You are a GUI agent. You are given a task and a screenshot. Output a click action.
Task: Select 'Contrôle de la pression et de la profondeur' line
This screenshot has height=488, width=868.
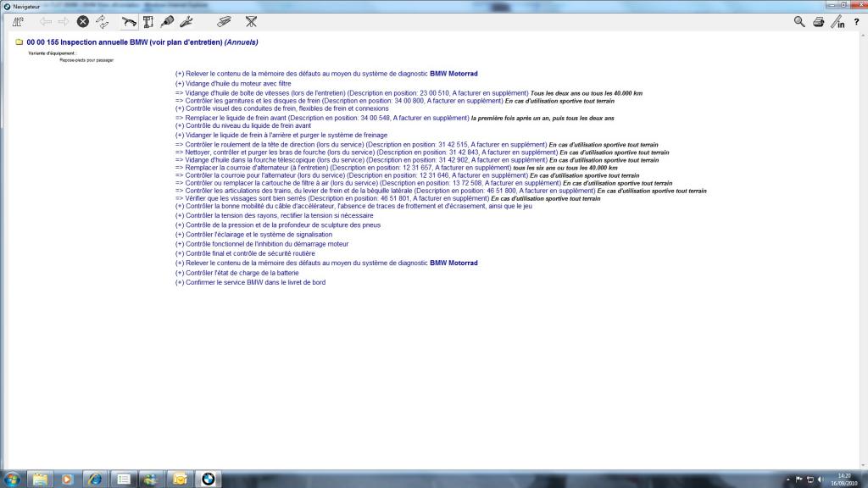pos(278,225)
